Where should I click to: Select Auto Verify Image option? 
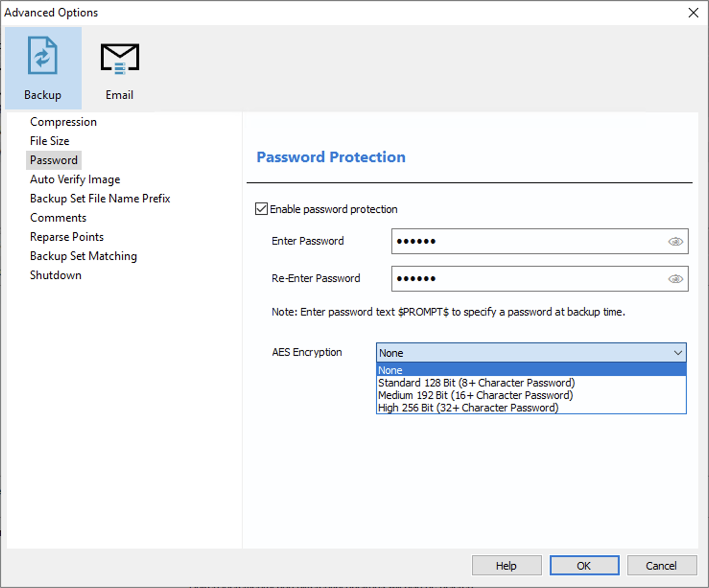tap(75, 179)
